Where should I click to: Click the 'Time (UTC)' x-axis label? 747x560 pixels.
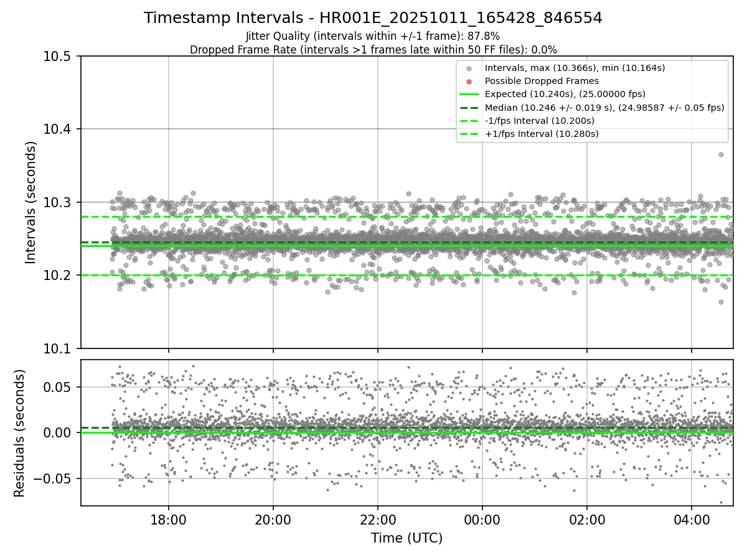point(406,538)
